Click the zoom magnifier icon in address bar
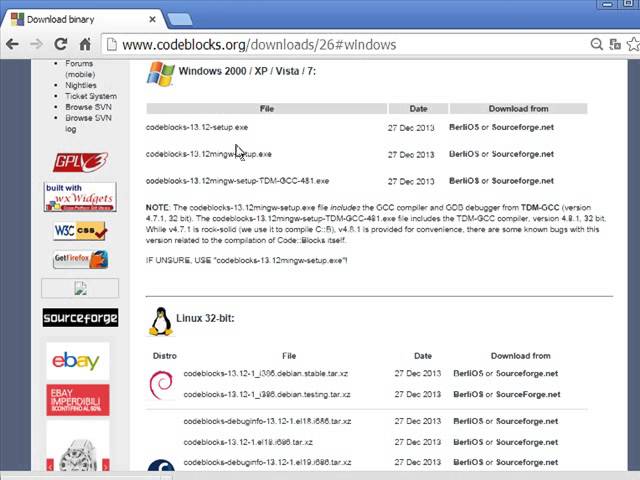The image size is (640, 480). tap(597, 44)
